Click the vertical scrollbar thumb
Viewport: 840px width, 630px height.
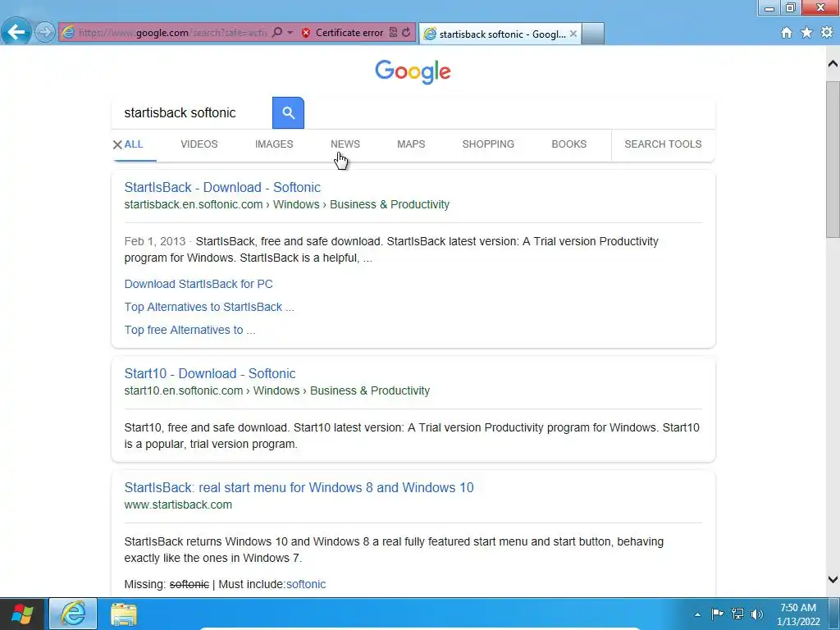coord(833,159)
